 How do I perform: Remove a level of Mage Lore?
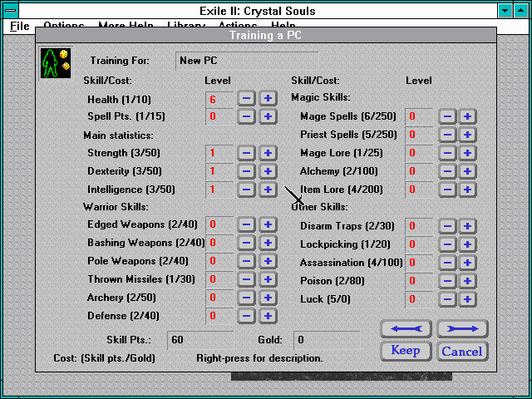(x=447, y=153)
